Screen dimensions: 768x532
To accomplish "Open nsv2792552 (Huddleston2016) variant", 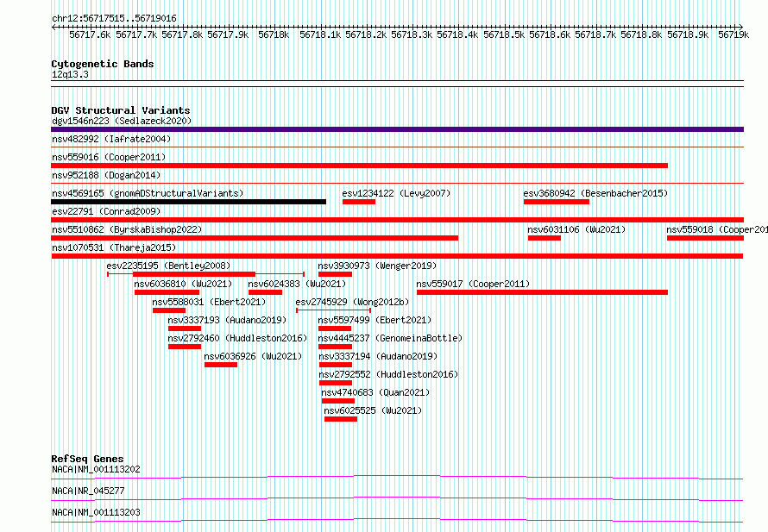I will (x=388, y=374).
